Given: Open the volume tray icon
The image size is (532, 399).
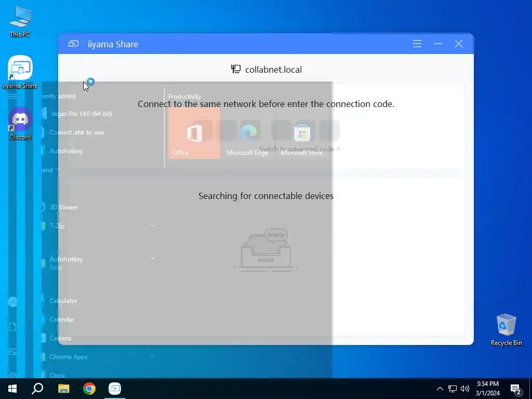Looking at the screenshot, I should 465,389.
